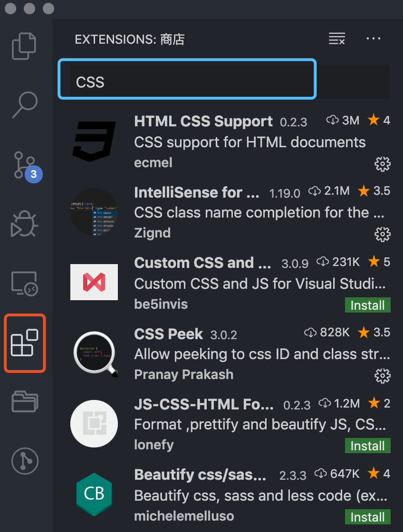Select CSS Peek magnifier thumbnail

(96, 354)
